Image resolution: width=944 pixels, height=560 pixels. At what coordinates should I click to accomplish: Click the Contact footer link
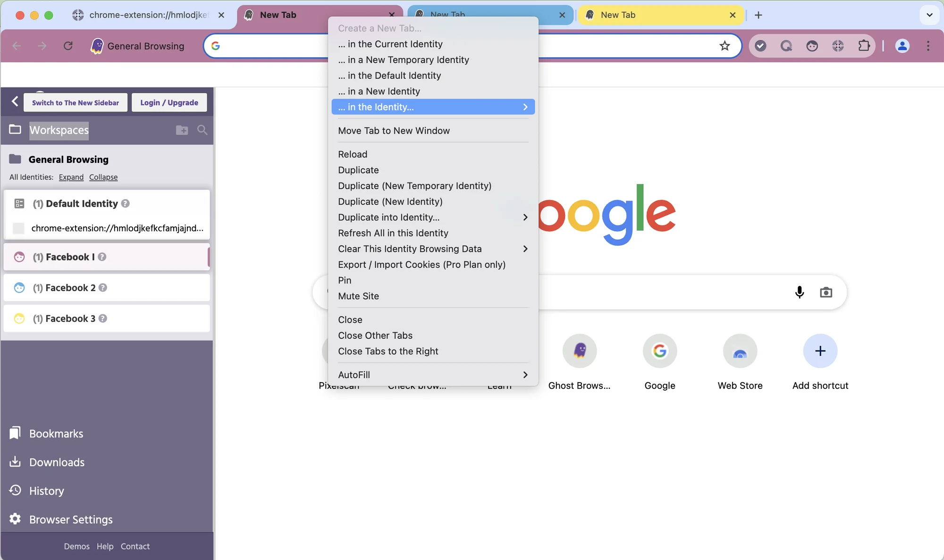(x=135, y=546)
